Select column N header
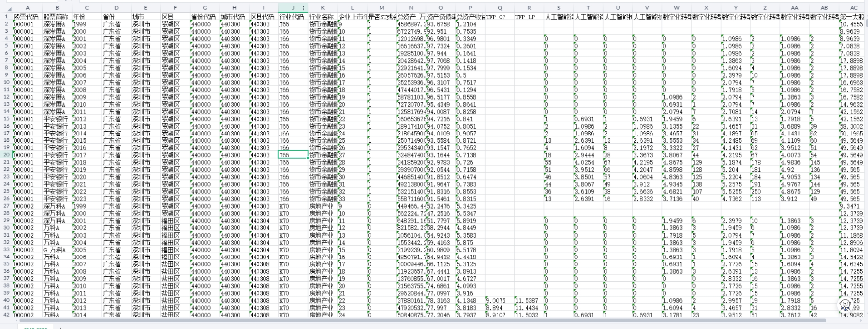 pyautogui.click(x=411, y=8)
